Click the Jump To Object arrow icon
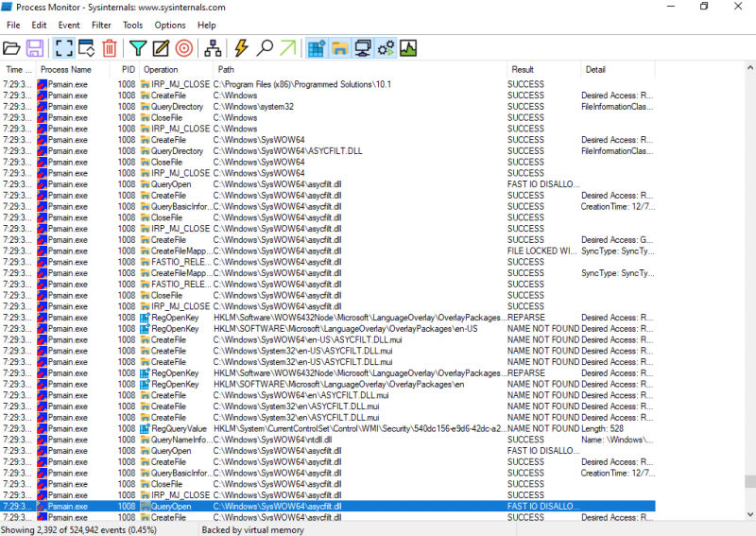The height and width of the screenshot is (536, 756). click(x=288, y=48)
